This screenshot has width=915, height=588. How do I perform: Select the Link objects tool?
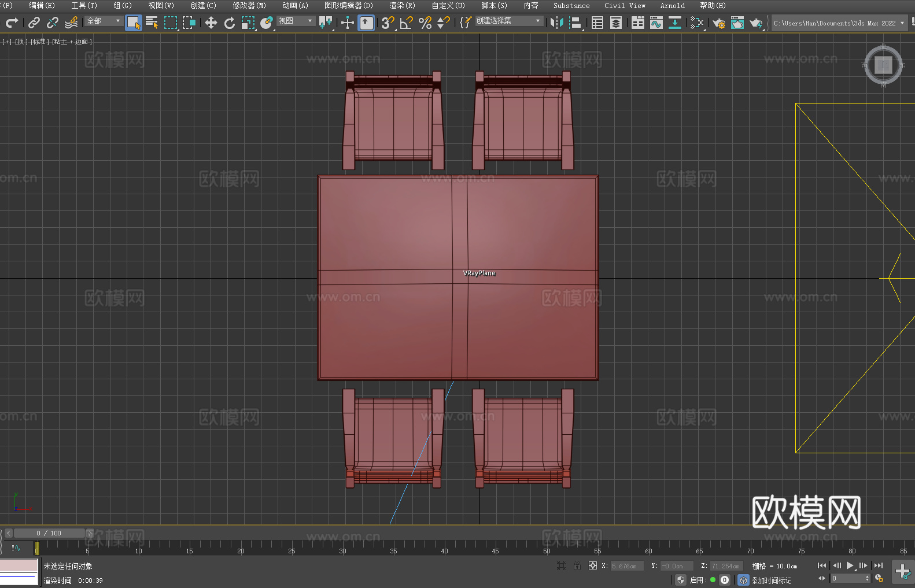tap(34, 23)
